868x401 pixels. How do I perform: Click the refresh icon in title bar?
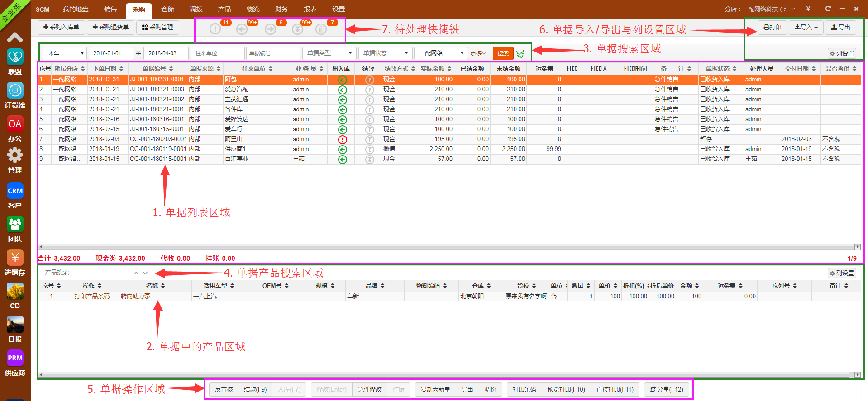[828, 9]
